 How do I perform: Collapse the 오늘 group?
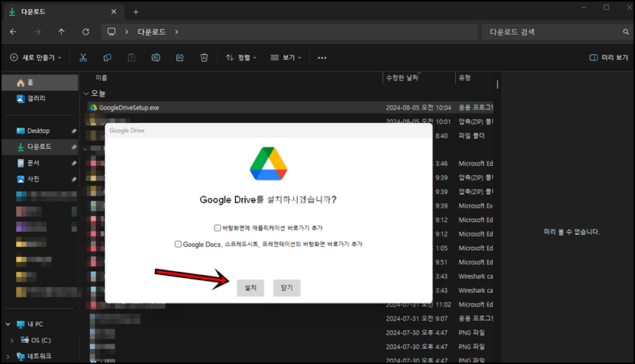pyautogui.click(x=86, y=94)
